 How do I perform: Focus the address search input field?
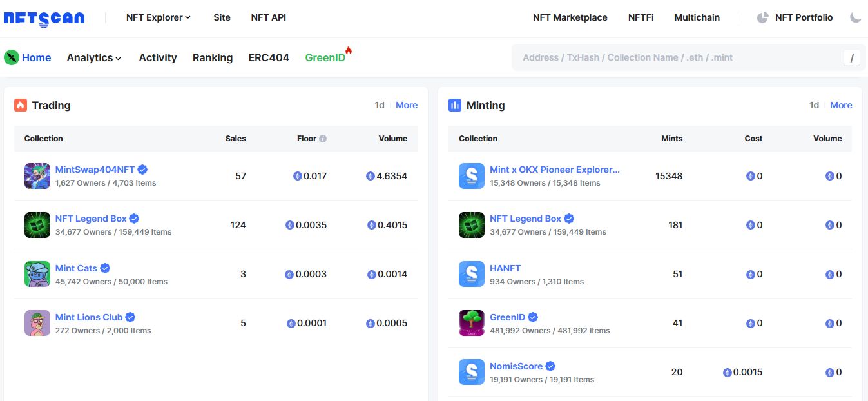tap(677, 57)
